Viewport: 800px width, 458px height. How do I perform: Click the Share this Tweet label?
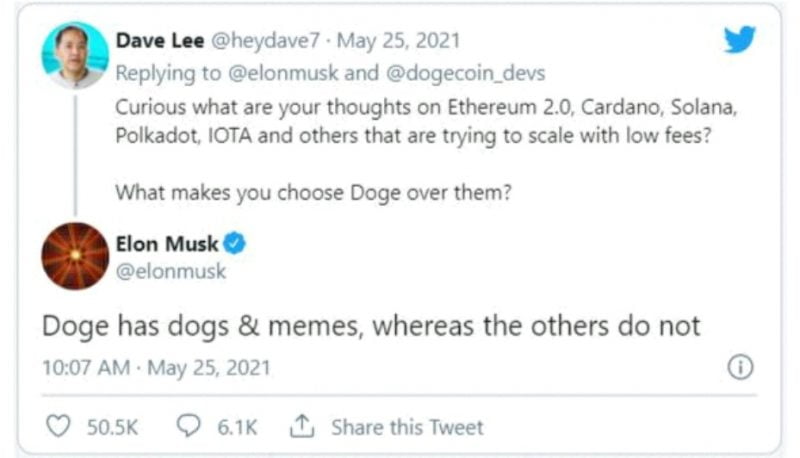pyautogui.click(x=407, y=427)
